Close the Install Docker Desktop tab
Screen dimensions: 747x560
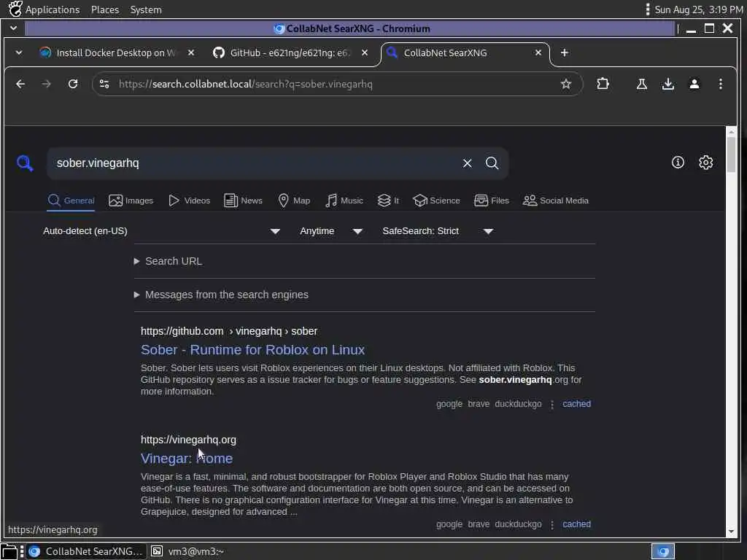[x=191, y=52]
